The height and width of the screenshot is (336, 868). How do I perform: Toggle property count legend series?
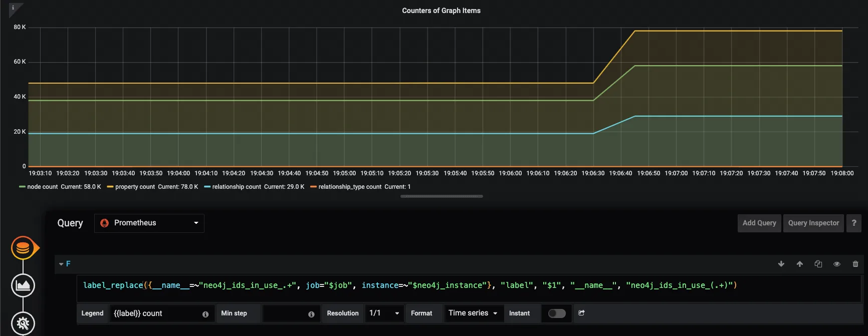[135, 187]
